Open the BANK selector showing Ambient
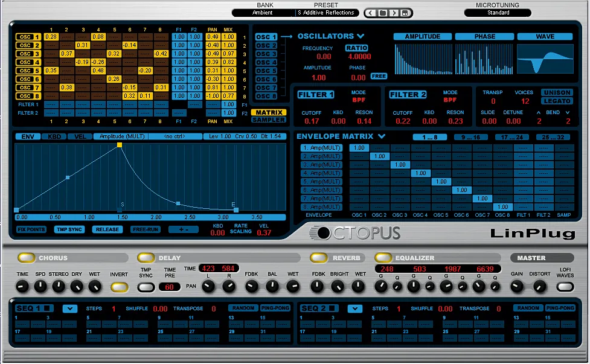The image size is (590, 364). [263, 13]
